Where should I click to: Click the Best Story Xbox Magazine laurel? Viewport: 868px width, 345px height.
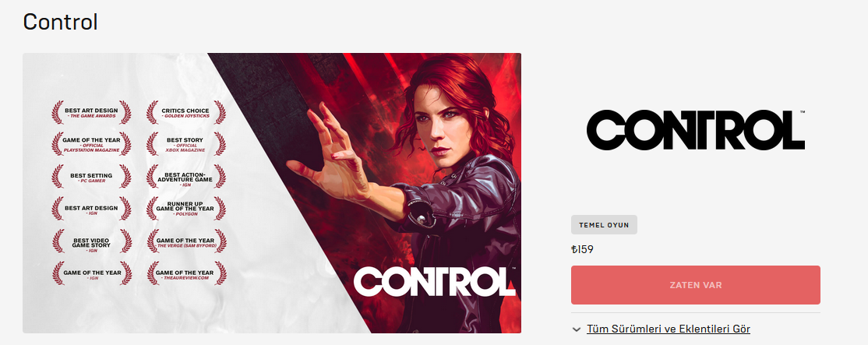tap(185, 144)
